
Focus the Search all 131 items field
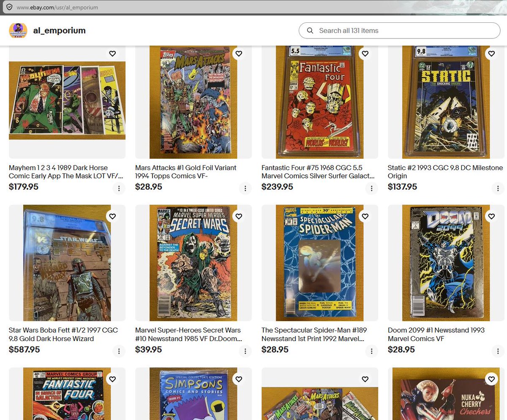pos(399,30)
